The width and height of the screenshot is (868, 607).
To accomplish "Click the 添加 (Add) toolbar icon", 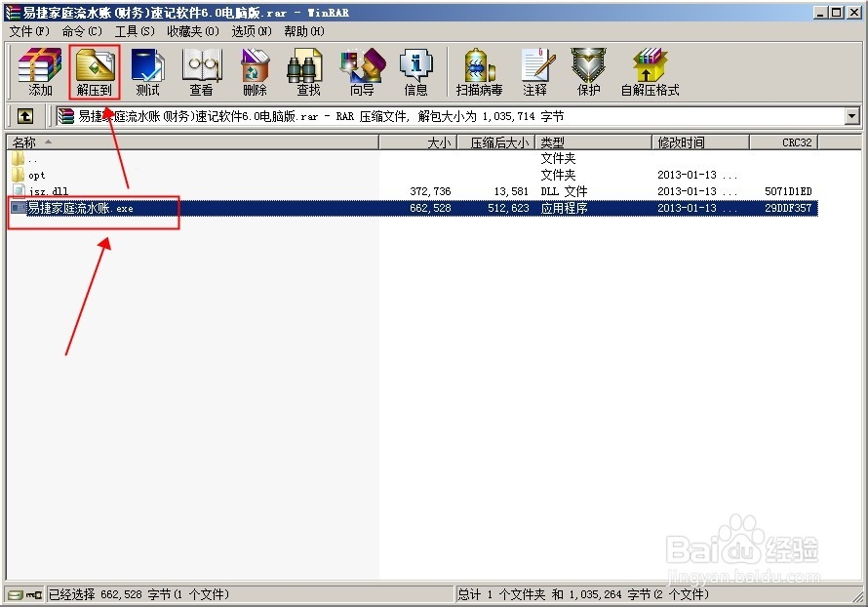I will [40, 72].
